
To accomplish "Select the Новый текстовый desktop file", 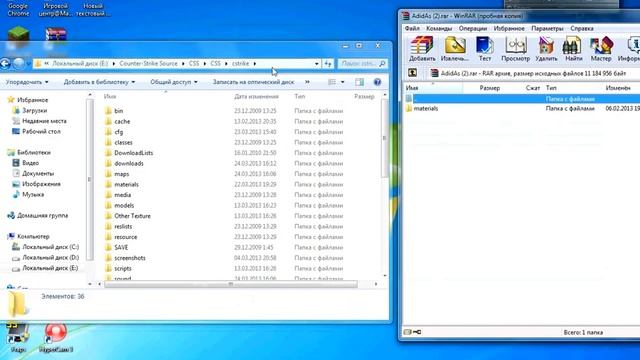I will (x=93, y=9).
